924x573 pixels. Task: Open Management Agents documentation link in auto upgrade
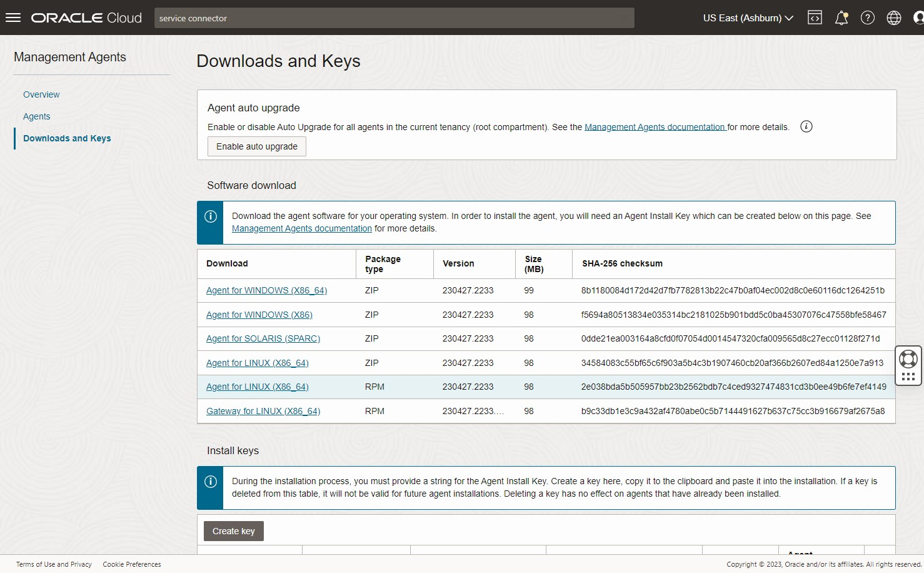[x=655, y=127]
